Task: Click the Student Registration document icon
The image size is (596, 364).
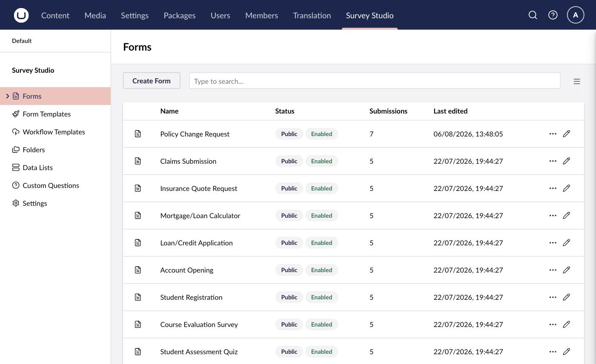Action: (x=138, y=297)
